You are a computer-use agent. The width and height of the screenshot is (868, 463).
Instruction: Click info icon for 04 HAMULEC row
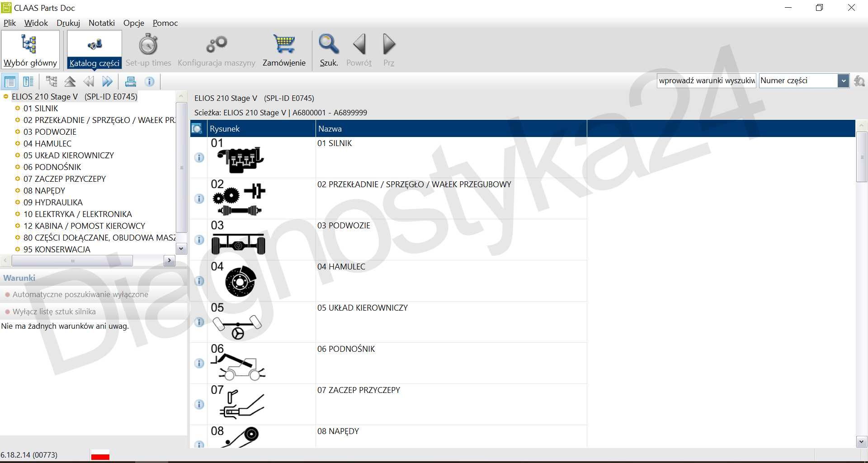[x=199, y=281]
